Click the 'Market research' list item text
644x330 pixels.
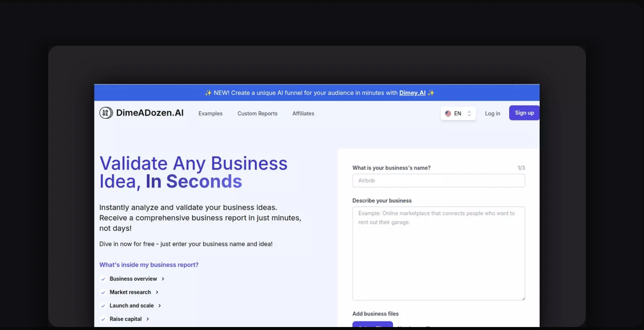[x=130, y=292]
